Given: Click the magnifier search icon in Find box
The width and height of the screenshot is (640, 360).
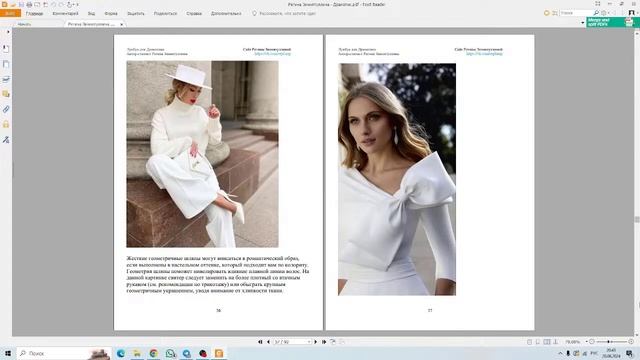Looking at the screenshot, I should tap(596, 13).
